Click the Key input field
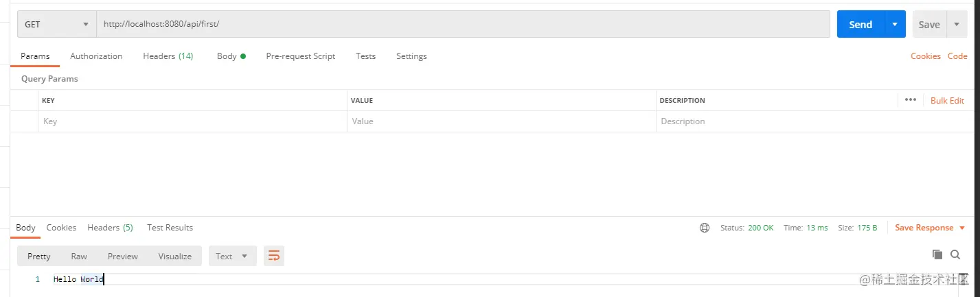The width and height of the screenshot is (980, 297). coord(192,121)
